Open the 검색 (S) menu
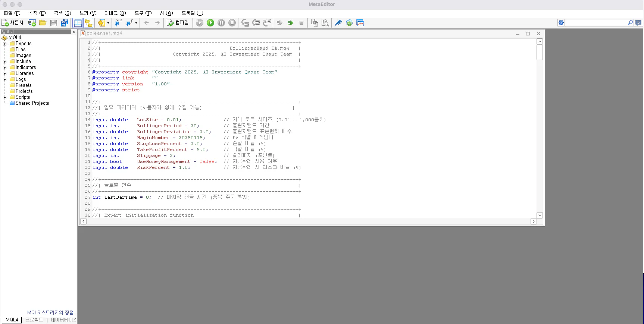The height and width of the screenshot is (324, 644). point(63,13)
